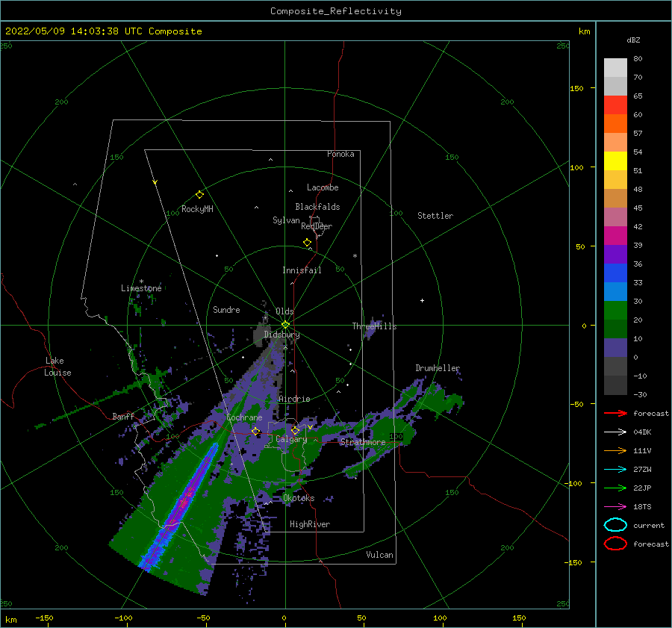Click the yellow diamond marker near RockyMH

click(199, 195)
